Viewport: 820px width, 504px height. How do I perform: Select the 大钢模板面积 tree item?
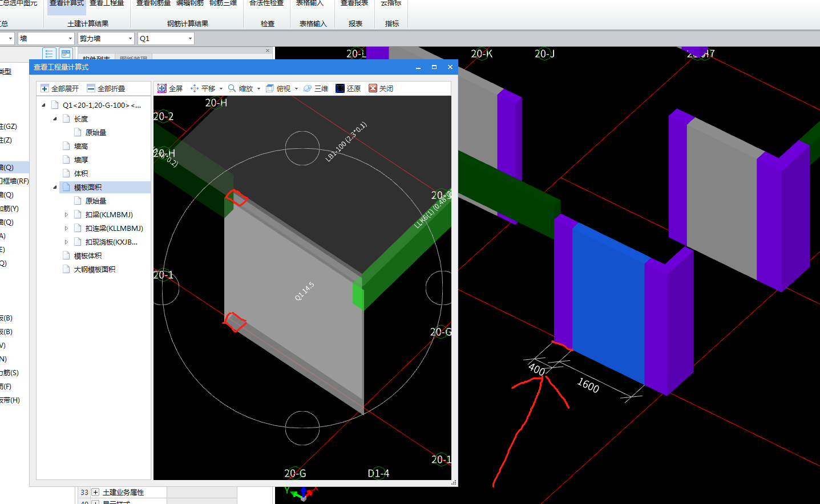tap(95, 269)
